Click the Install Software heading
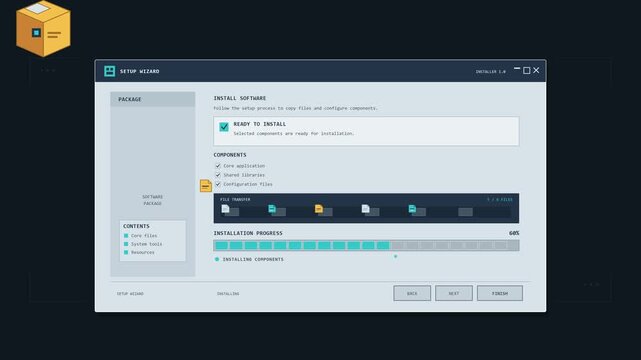Screen dimensions: 641x360 pos(240,98)
